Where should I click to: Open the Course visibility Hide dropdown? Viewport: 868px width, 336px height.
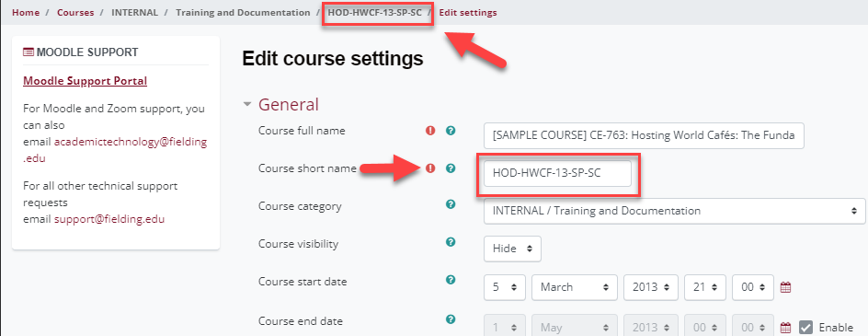point(512,249)
